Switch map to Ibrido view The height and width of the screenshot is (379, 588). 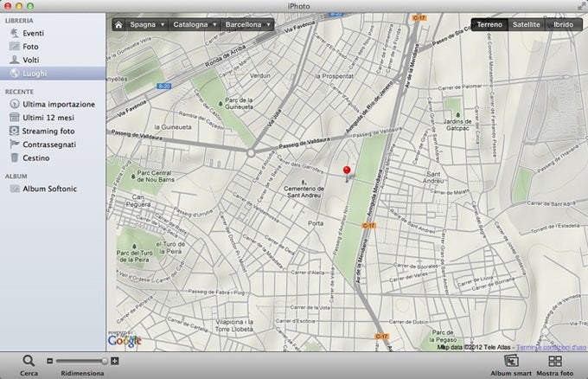[x=563, y=25]
